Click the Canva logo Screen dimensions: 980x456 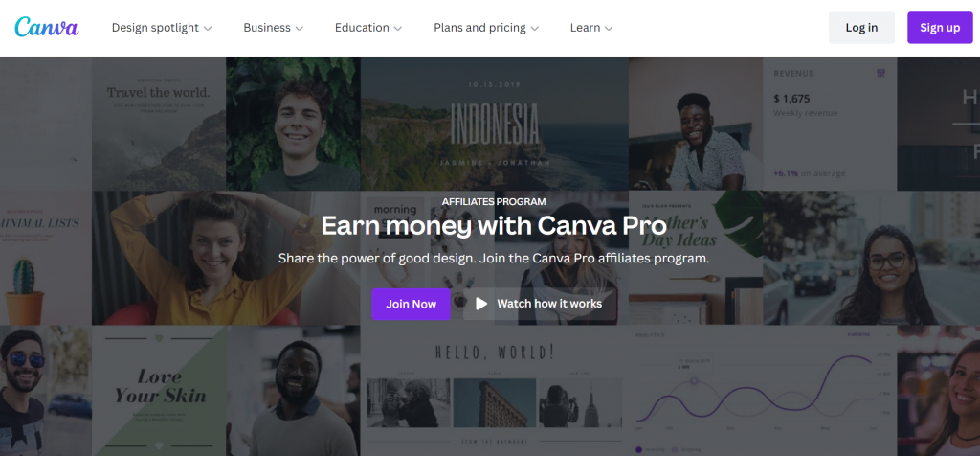47,28
